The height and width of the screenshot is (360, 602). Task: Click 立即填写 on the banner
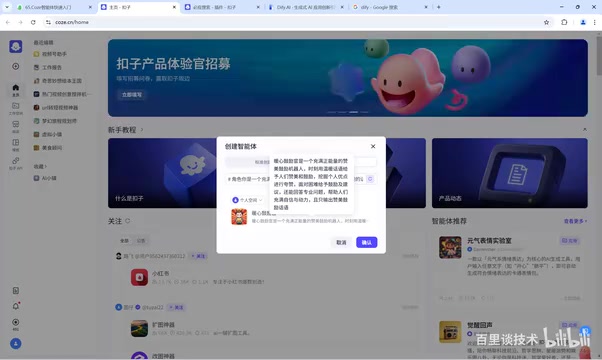[132, 94]
